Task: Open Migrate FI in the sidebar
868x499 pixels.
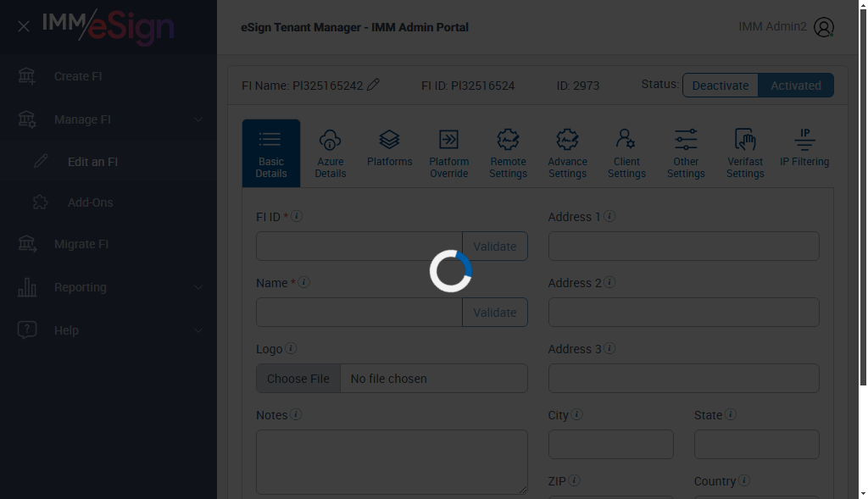Action: pyautogui.click(x=81, y=244)
